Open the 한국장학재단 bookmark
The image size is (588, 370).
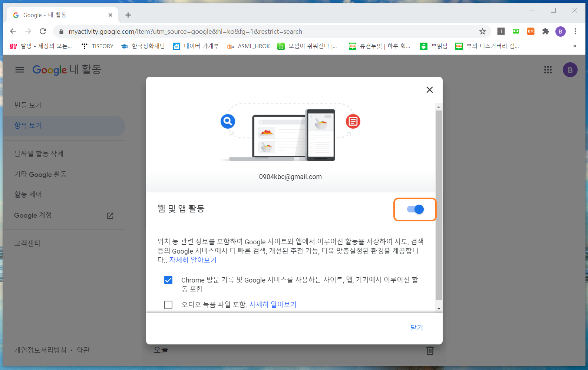[x=143, y=46]
